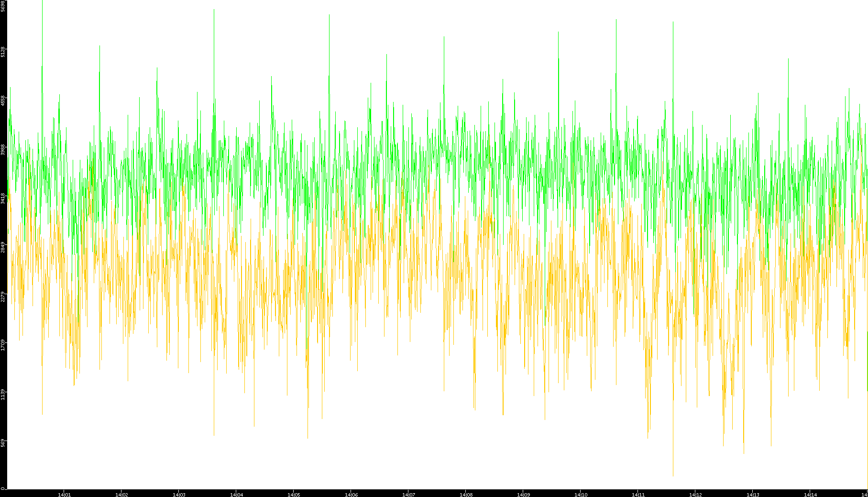This screenshot has width=868, height=497.
Task: Select the 14:10 time axis marker
Action: (x=581, y=494)
